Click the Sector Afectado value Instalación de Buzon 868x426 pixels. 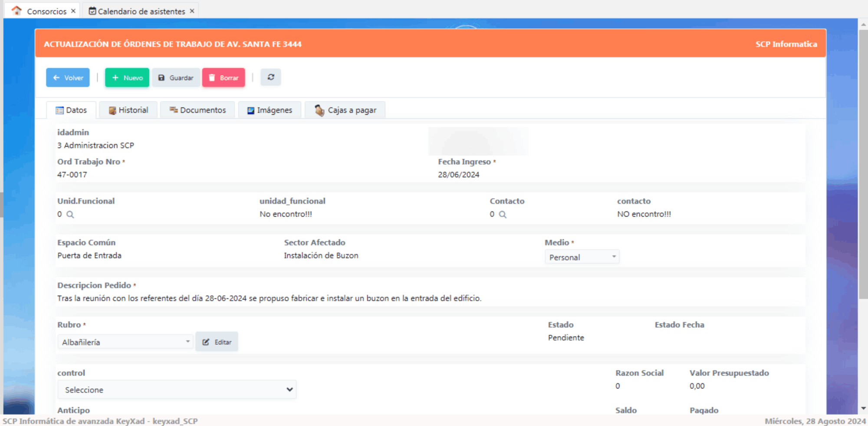pyautogui.click(x=321, y=255)
